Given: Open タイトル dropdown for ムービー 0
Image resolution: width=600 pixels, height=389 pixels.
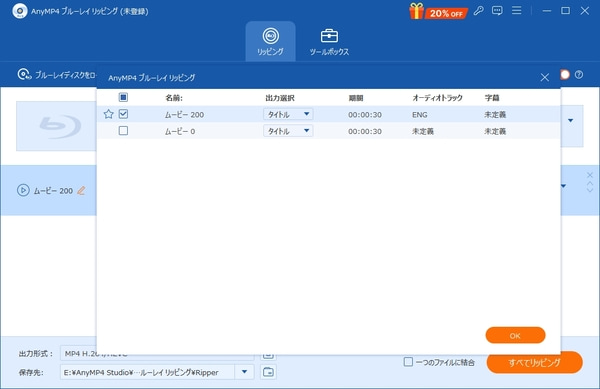Looking at the screenshot, I should click(288, 131).
